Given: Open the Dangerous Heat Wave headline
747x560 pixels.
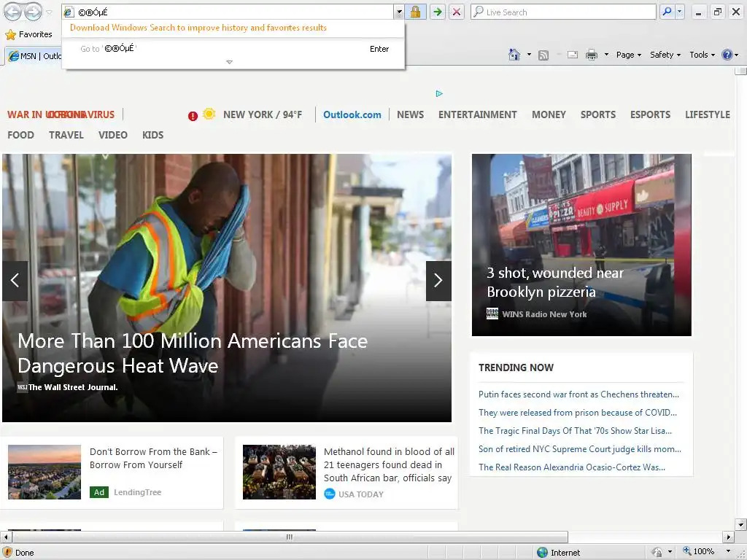Looking at the screenshot, I should [193, 353].
